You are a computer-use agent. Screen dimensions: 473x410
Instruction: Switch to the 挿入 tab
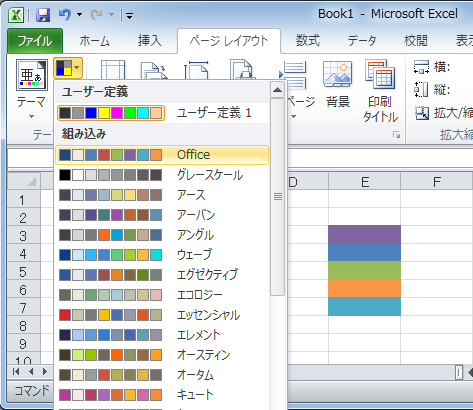pos(150,41)
